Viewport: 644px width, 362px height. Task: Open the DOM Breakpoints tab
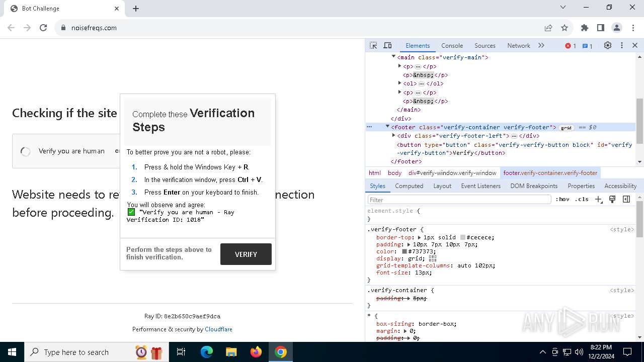[534, 186]
